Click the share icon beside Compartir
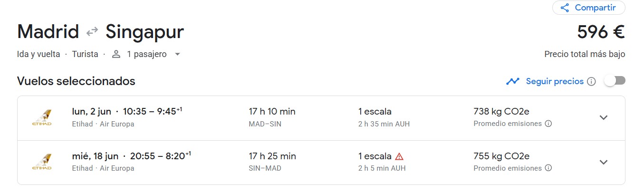The width and height of the screenshot is (644, 193). point(565,8)
